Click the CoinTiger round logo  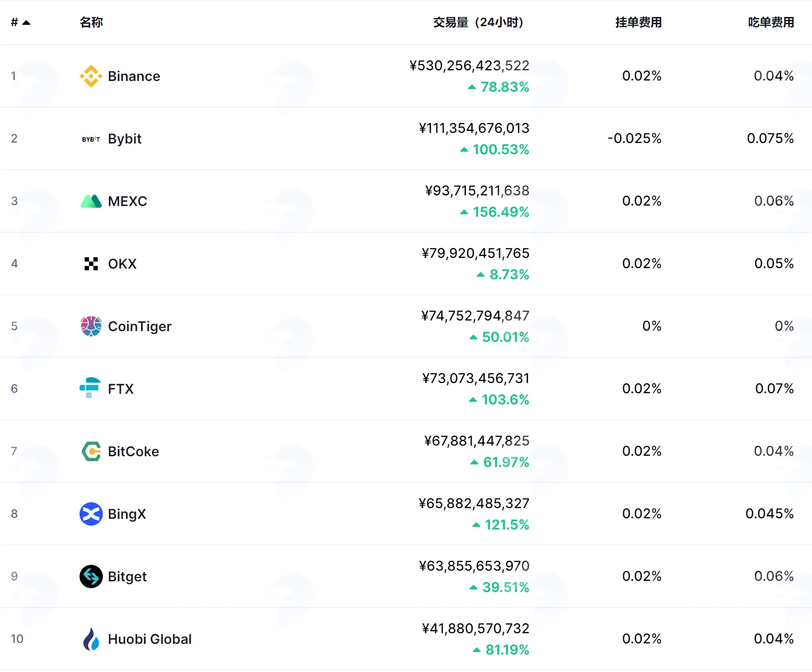coord(91,326)
